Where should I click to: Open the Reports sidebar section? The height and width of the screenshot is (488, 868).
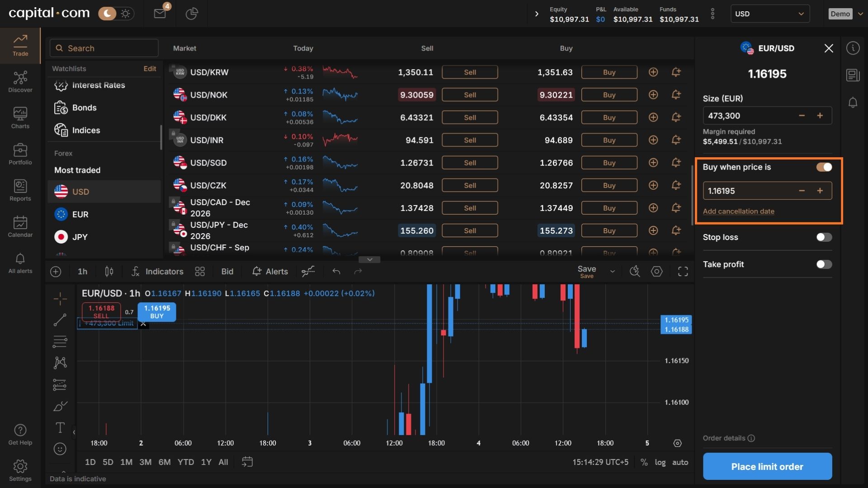pos(20,190)
